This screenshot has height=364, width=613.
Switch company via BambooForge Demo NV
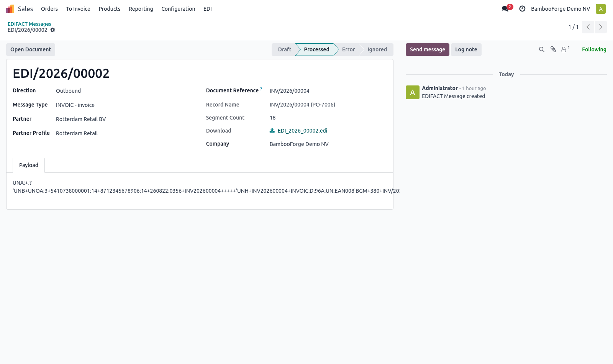point(561,9)
